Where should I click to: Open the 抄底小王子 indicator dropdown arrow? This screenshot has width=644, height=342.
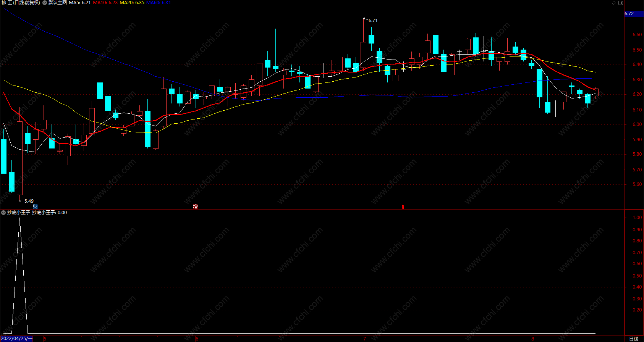[3, 213]
